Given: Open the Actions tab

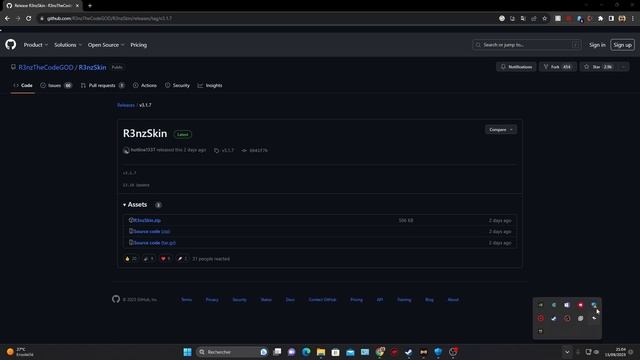Looking at the screenshot, I should (145, 85).
